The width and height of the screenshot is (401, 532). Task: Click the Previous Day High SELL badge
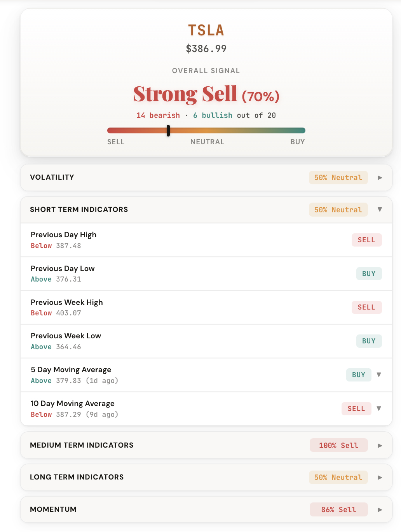(366, 240)
